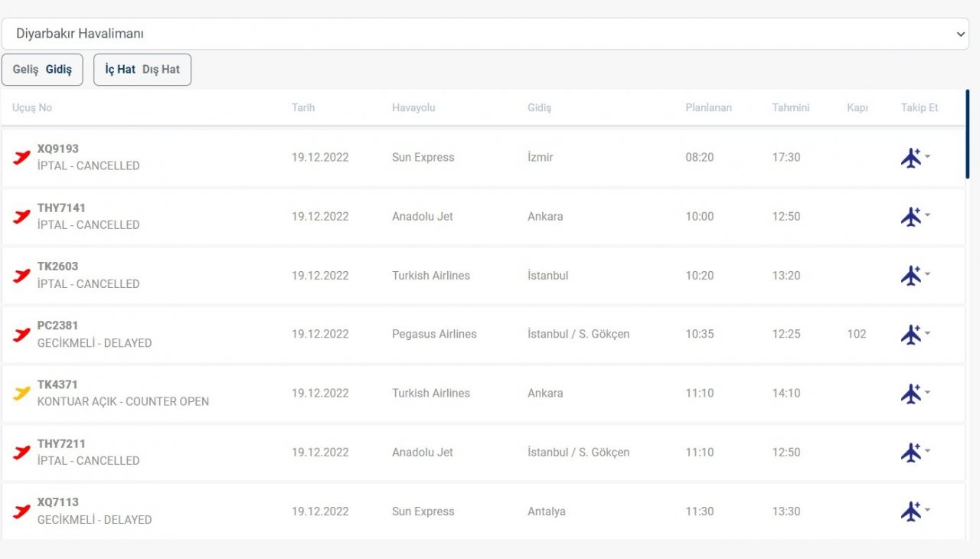Click the yellow status icon of TK4371
The height and width of the screenshot is (559, 980).
click(21, 394)
